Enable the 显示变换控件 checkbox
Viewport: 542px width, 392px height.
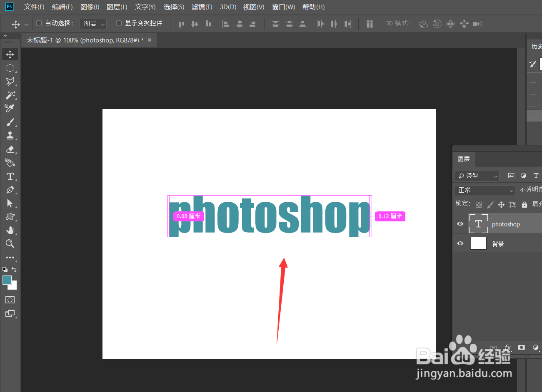(119, 23)
